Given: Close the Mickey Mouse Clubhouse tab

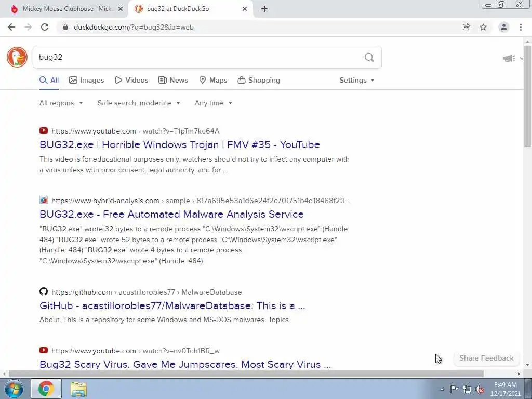Looking at the screenshot, I should tap(121, 9).
